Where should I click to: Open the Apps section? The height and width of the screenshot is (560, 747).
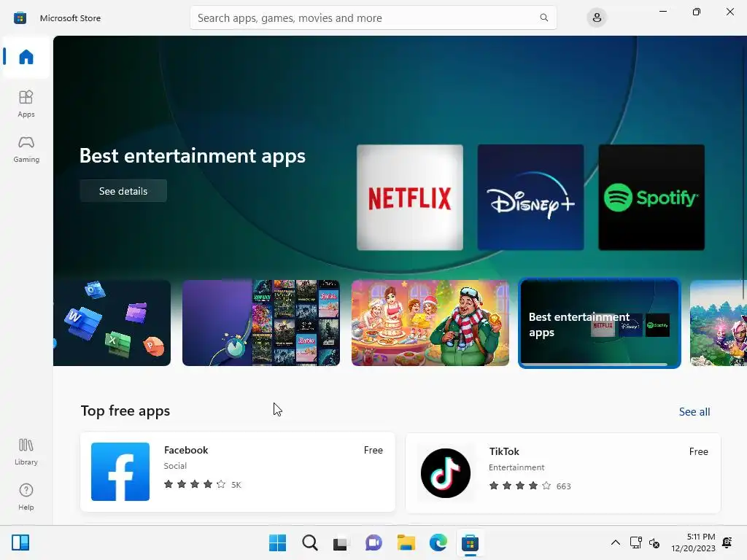26,104
